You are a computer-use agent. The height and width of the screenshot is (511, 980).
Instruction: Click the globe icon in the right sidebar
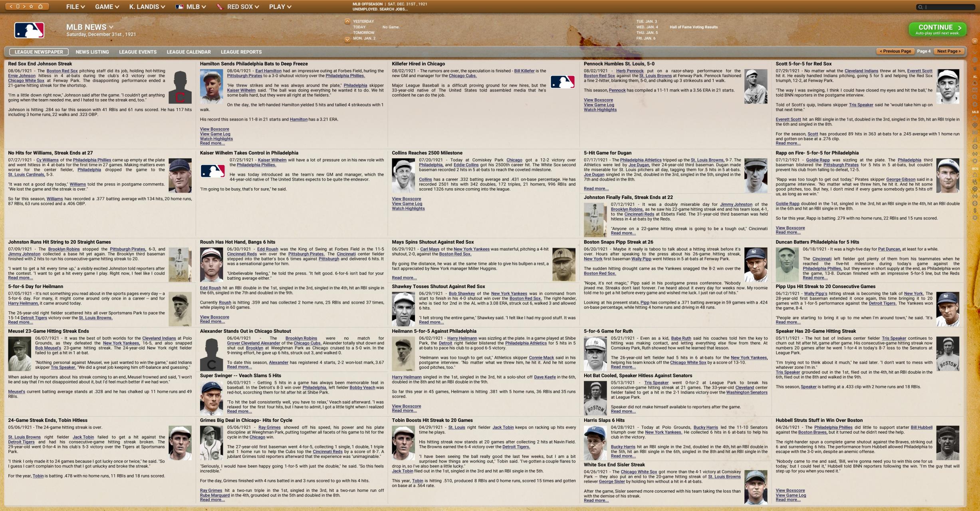click(x=975, y=60)
